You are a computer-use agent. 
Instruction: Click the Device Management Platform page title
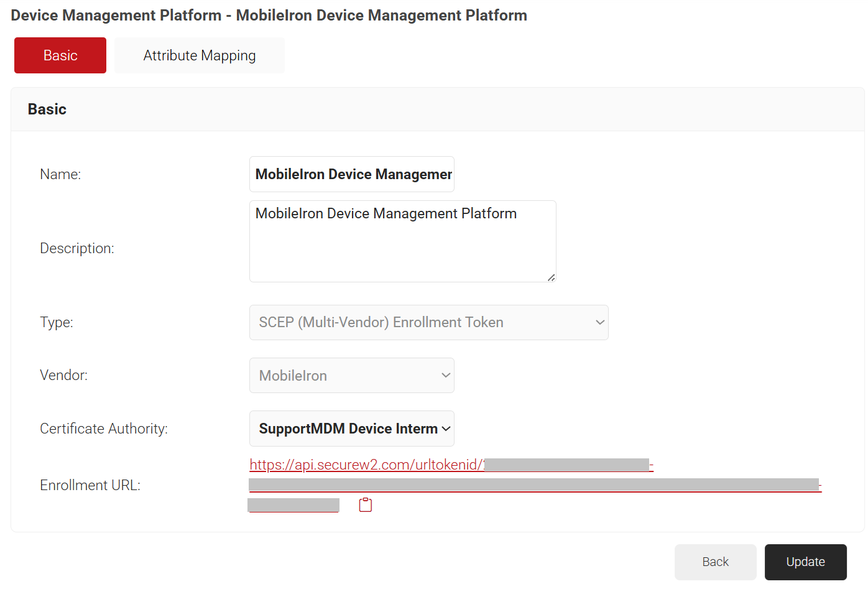click(269, 15)
